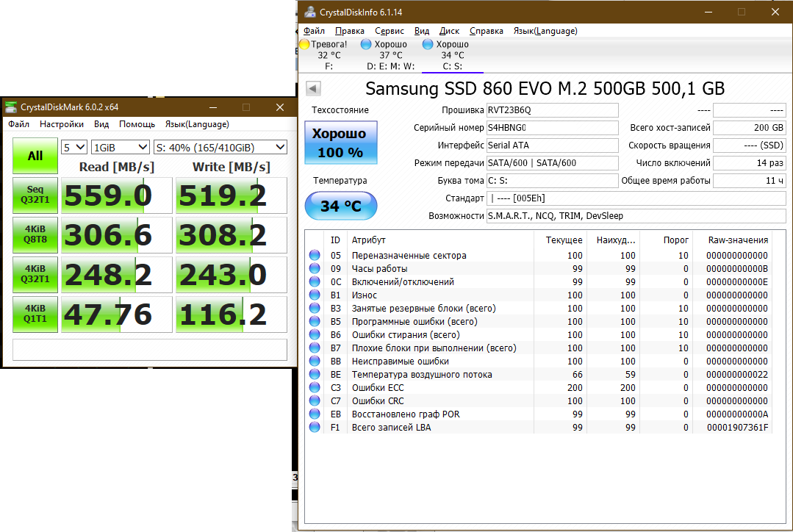
Task: Click the Всего хост-записей value 200 GB
Action: point(750,128)
